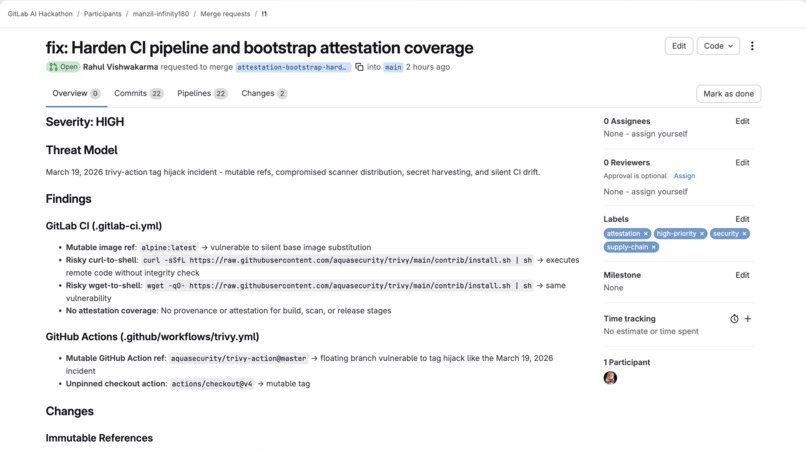Remove the supply-chain label
The image size is (806, 451).
click(653, 247)
